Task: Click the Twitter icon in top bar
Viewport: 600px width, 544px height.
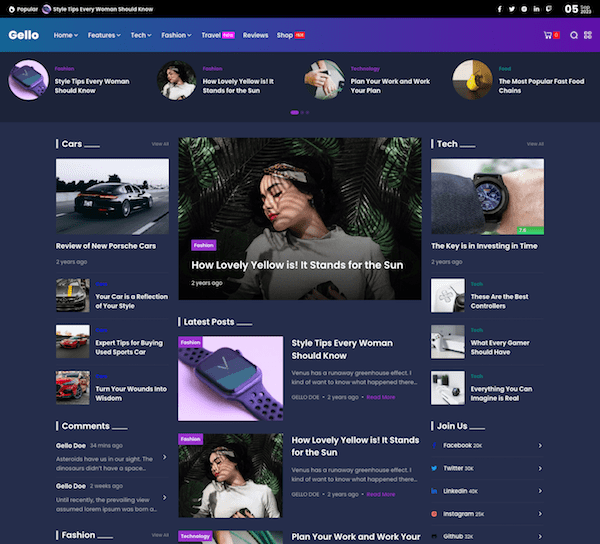Action: (x=512, y=9)
